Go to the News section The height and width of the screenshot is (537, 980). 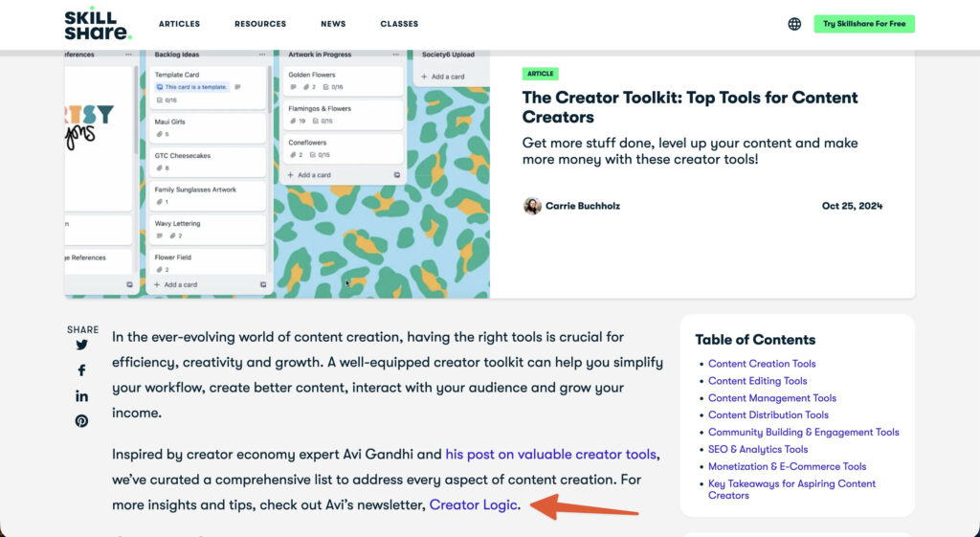333,24
